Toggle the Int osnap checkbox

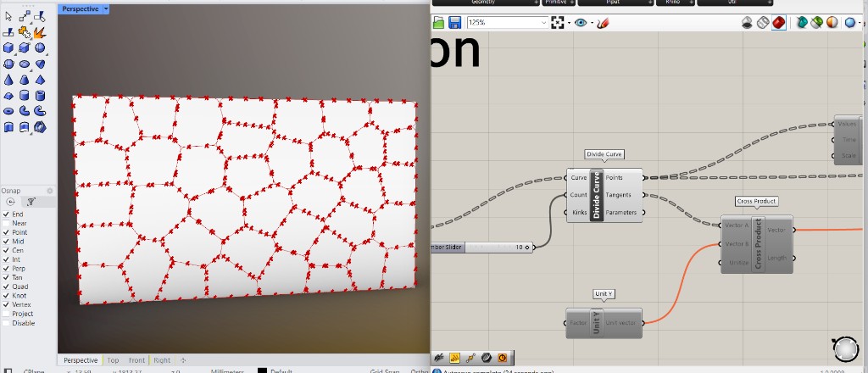6,259
